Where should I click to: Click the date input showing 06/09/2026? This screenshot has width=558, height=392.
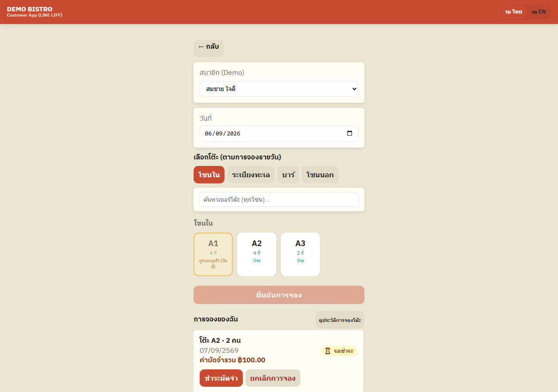(x=279, y=133)
